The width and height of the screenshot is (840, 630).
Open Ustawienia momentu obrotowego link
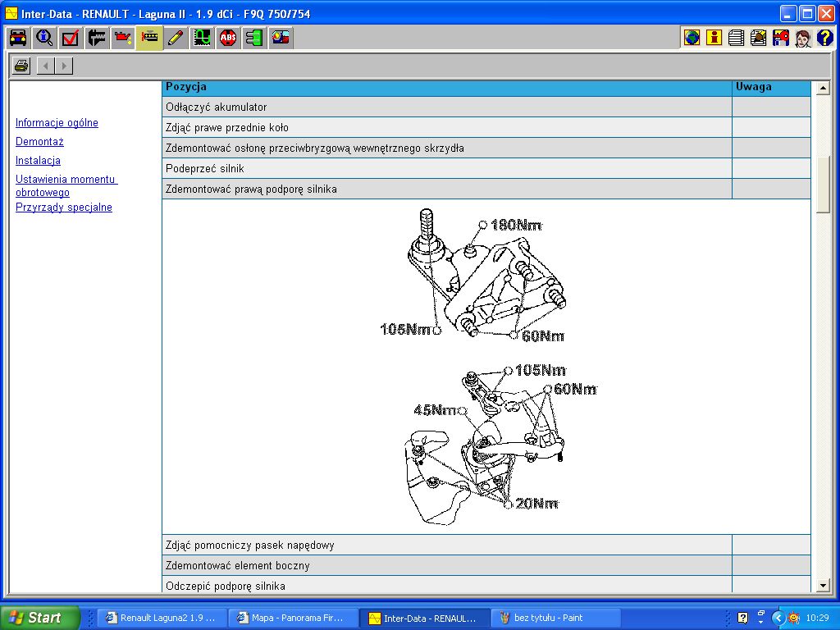(66, 185)
